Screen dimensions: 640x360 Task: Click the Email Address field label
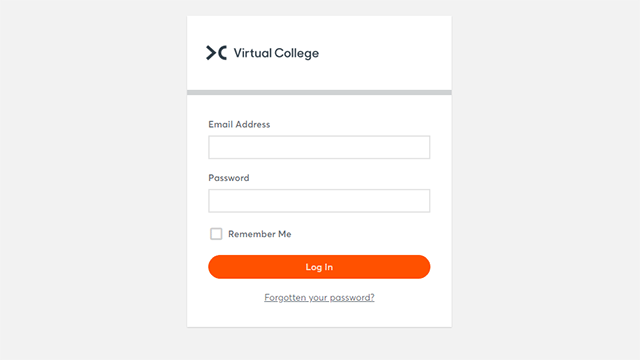coord(239,124)
